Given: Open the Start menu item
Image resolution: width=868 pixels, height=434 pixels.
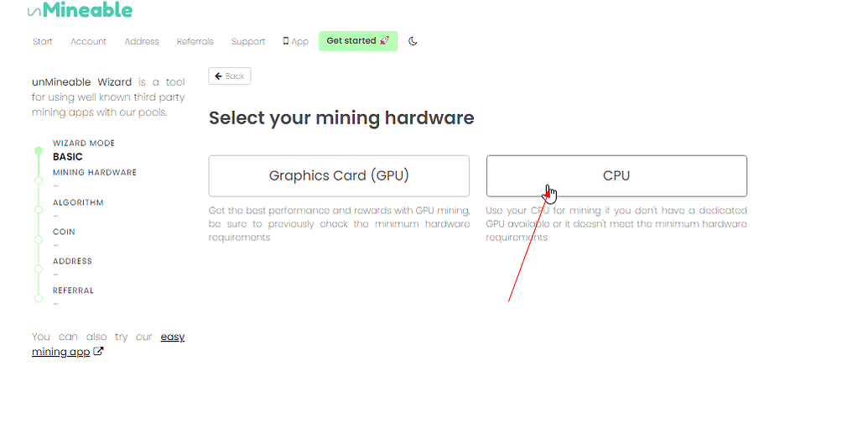Looking at the screenshot, I should pyautogui.click(x=43, y=41).
